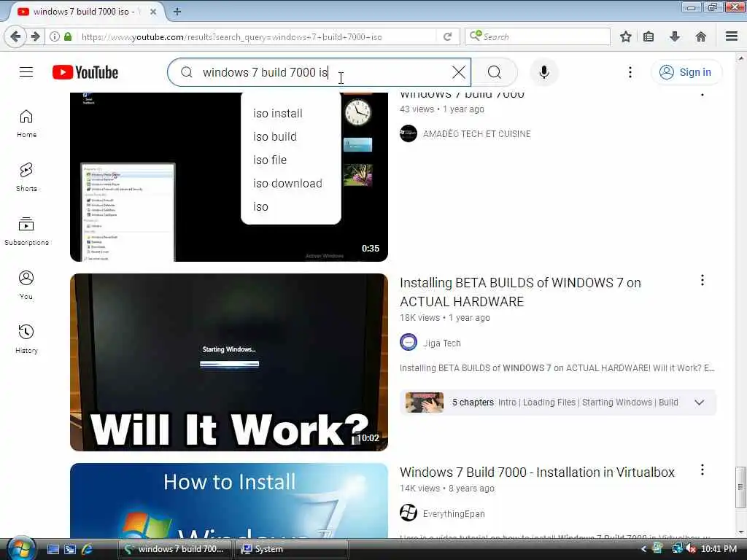The image size is (747, 560).
Task: Open the YouTube hamburger guide menu
Action: (26, 72)
